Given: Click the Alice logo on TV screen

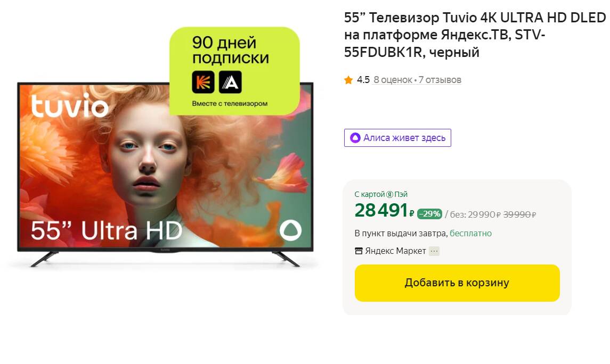Looking at the screenshot, I should click(x=290, y=230).
